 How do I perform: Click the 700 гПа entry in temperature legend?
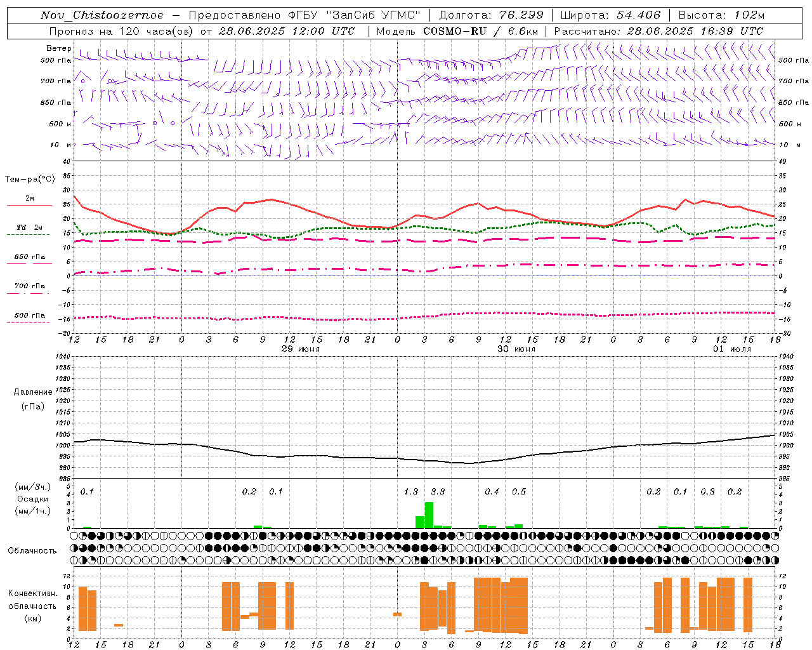pyautogui.click(x=30, y=286)
